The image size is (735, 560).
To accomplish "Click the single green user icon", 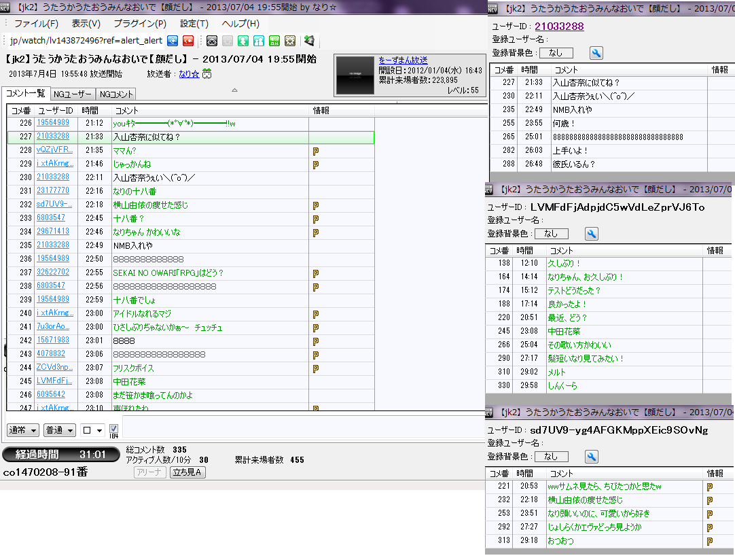I will tap(243, 41).
